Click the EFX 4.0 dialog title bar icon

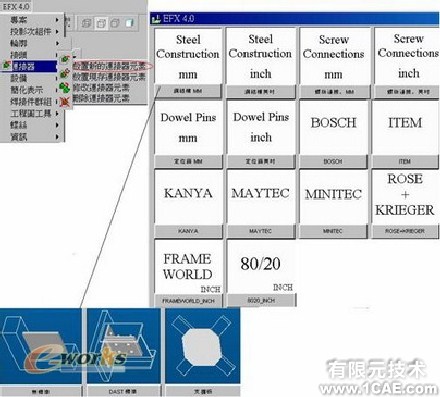pyautogui.click(x=156, y=19)
